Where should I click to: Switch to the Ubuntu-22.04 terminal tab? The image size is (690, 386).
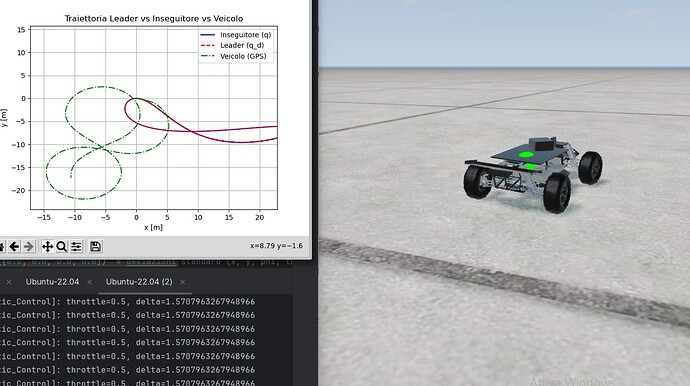[52, 282]
